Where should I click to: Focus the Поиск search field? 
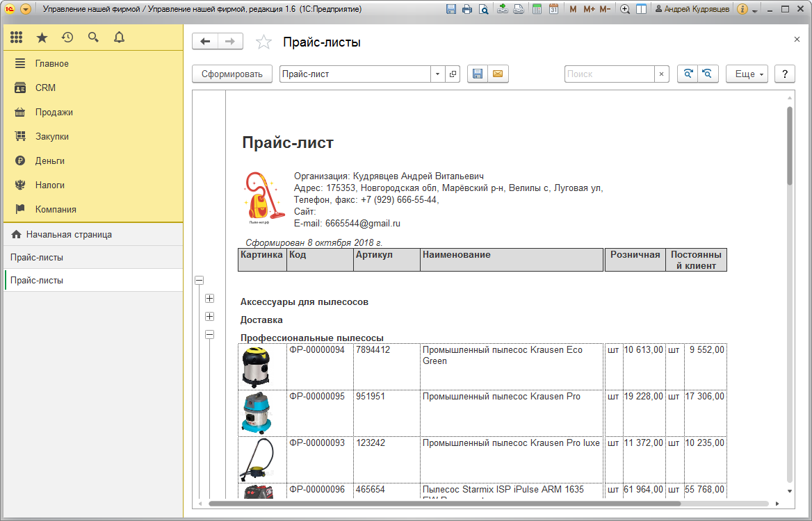[610, 74]
